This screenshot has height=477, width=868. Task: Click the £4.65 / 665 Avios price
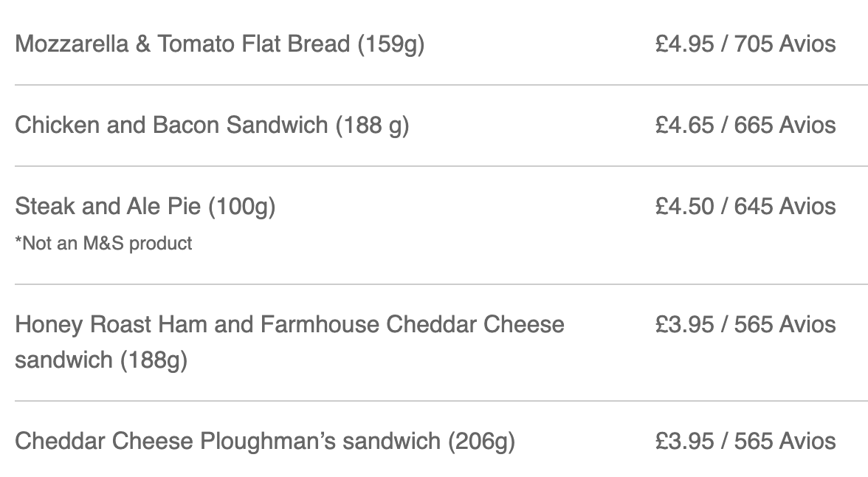tap(745, 126)
